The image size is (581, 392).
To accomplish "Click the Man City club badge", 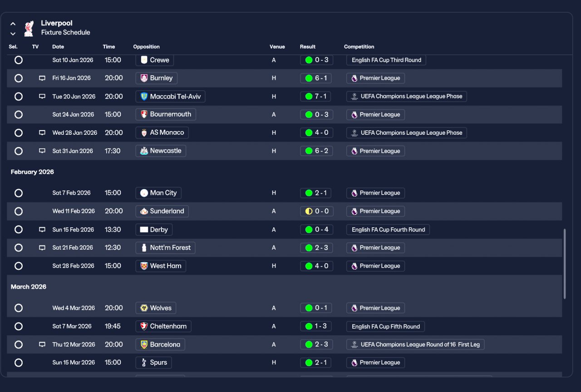I will coord(144,193).
